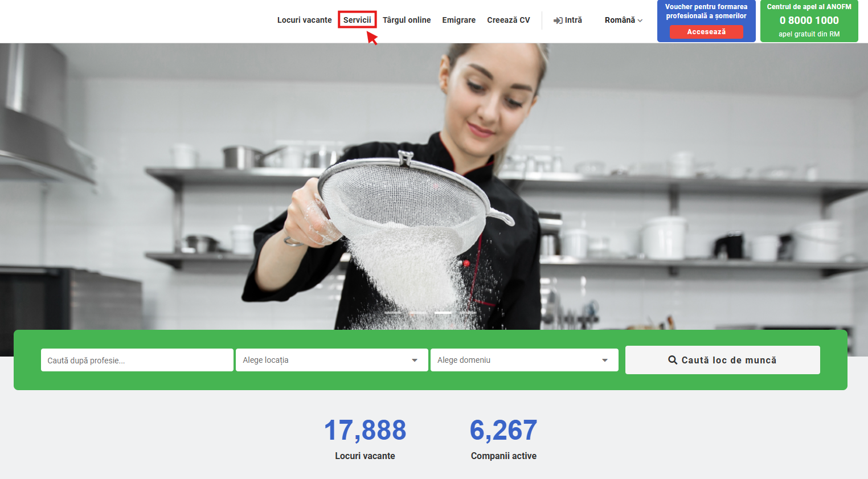
Task: Click the 17,888 vacancies counter
Action: [365, 431]
